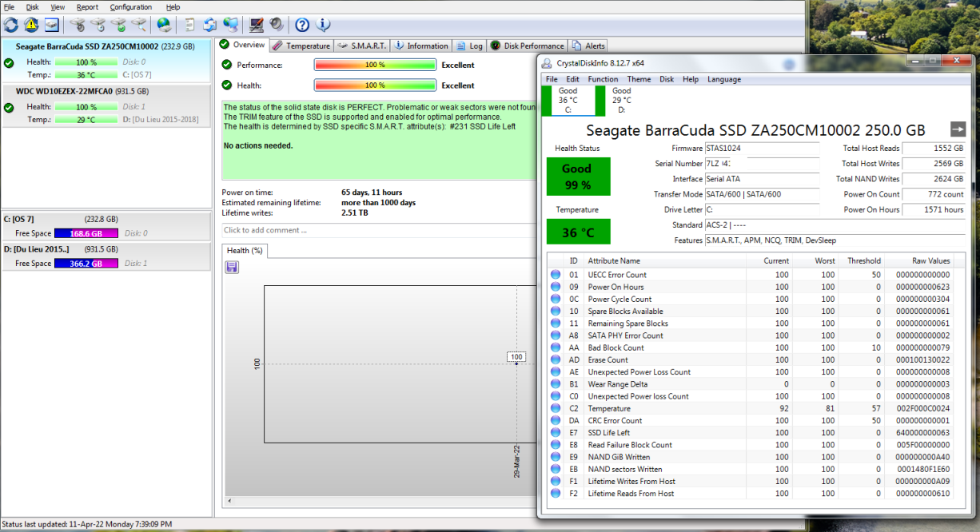The image size is (980, 532).
Task: Select the C: Good 36 °C drive button
Action: (x=568, y=101)
